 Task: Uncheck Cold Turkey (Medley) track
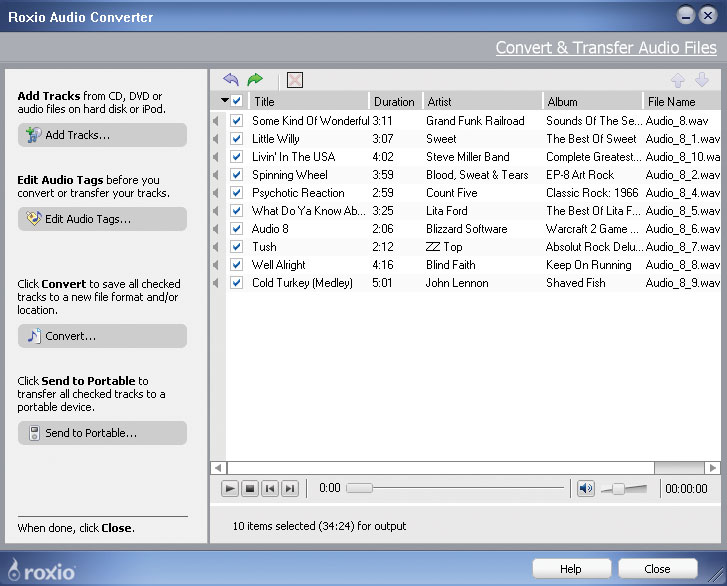pyautogui.click(x=236, y=283)
